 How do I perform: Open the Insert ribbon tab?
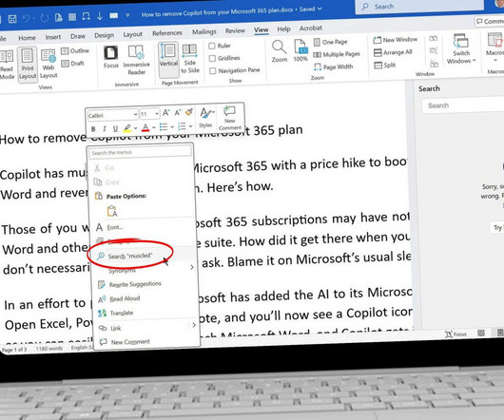pyautogui.click(x=53, y=37)
